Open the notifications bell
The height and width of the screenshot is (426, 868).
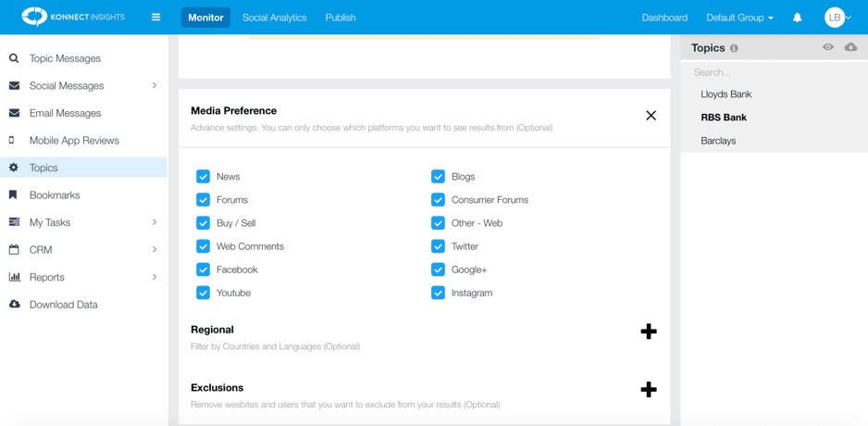(x=797, y=18)
